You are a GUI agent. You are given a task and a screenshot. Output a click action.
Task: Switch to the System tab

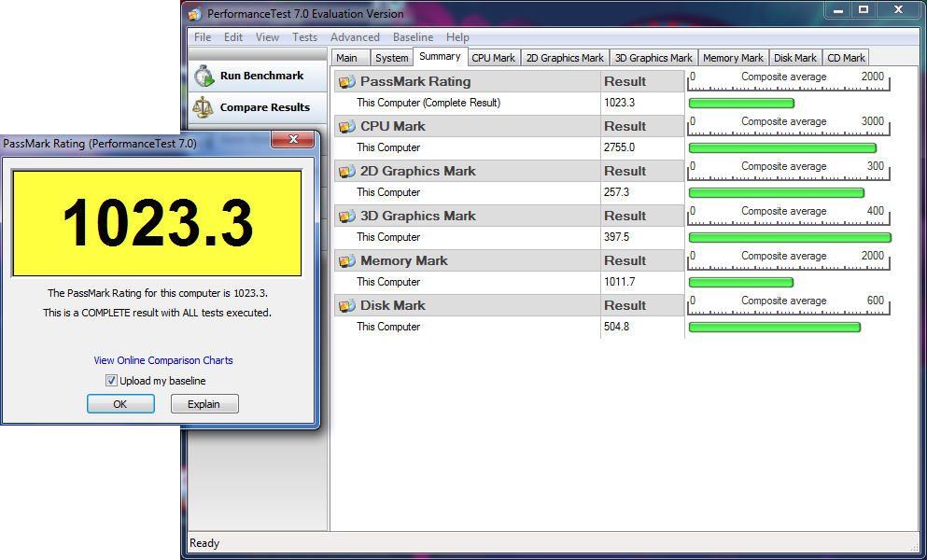391,58
